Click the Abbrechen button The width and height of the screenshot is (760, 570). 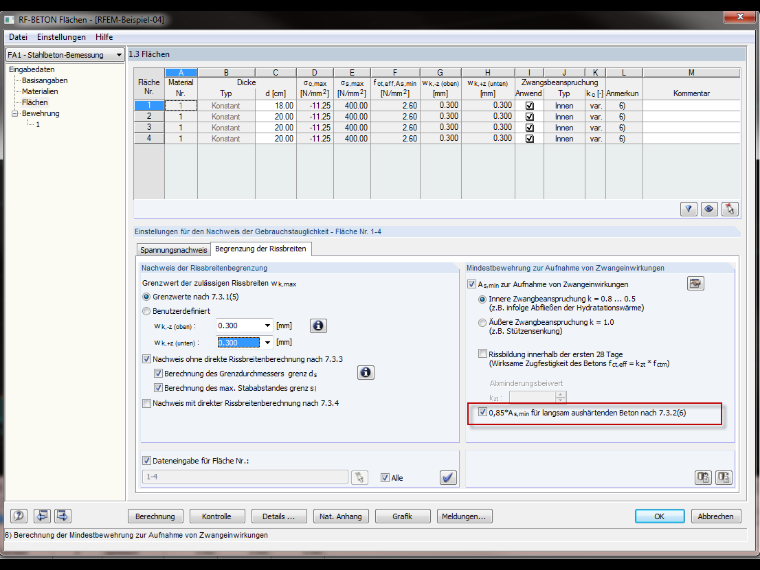[x=715, y=516]
